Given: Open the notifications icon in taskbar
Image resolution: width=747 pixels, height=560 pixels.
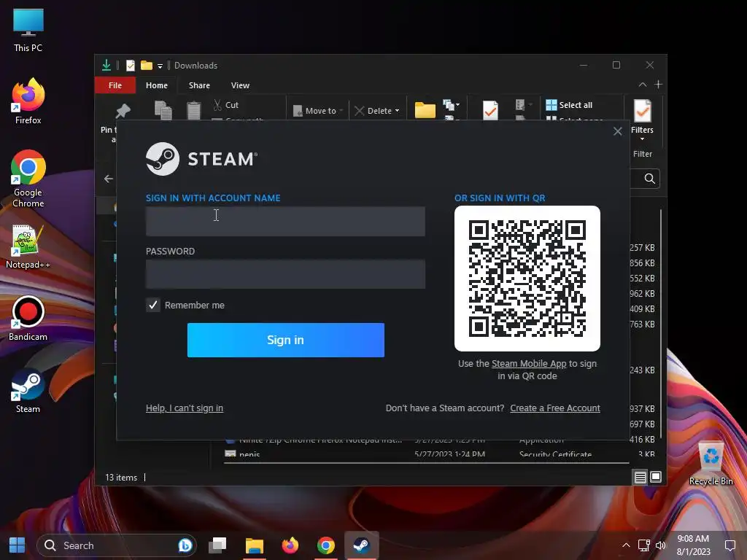Looking at the screenshot, I should pyautogui.click(x=729, y=545).
